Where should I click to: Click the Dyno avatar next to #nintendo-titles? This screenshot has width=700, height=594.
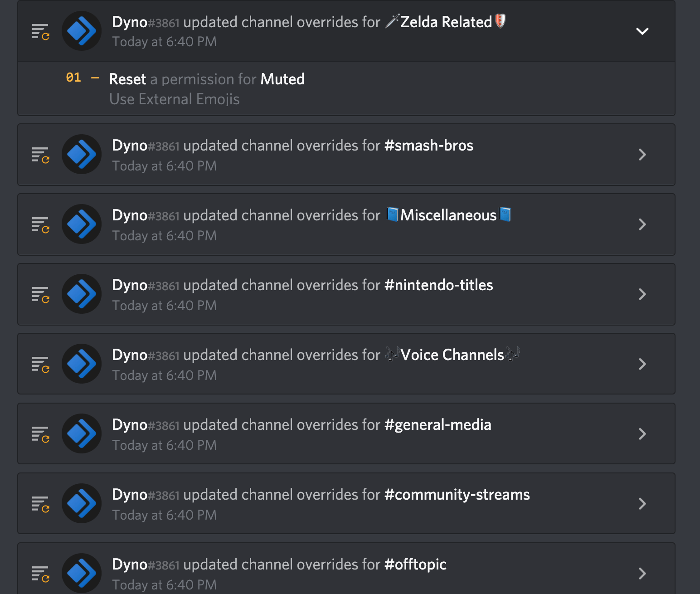pyautogui.click(x=82, y=294)
